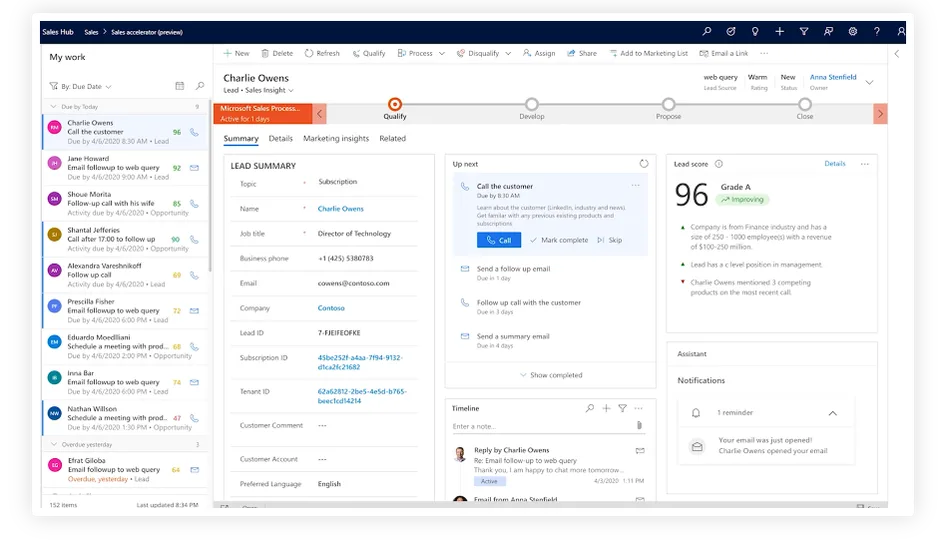Open lead score info icon

pyautogui.click(x=719, y=164)
